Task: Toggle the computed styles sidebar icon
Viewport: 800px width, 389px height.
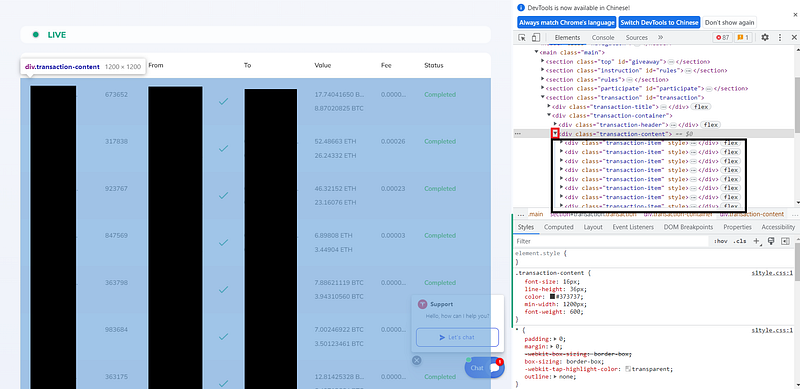Action: 785,241
